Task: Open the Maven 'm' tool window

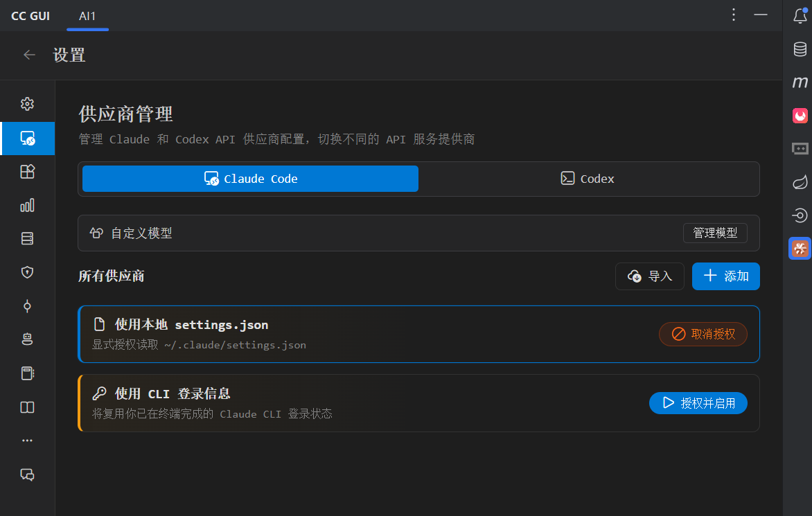Action: pos(800,82)
